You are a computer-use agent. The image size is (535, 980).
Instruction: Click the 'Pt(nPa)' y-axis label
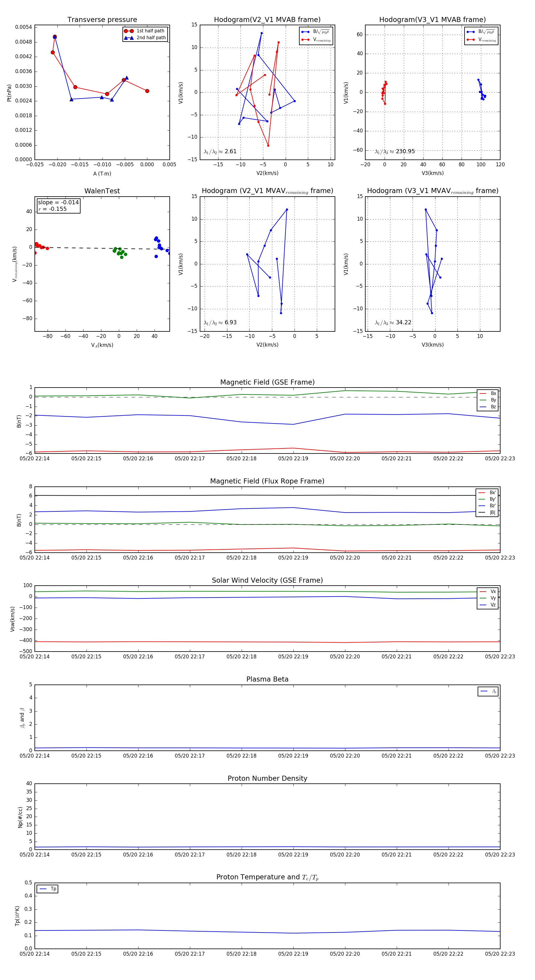pos(9,92)
